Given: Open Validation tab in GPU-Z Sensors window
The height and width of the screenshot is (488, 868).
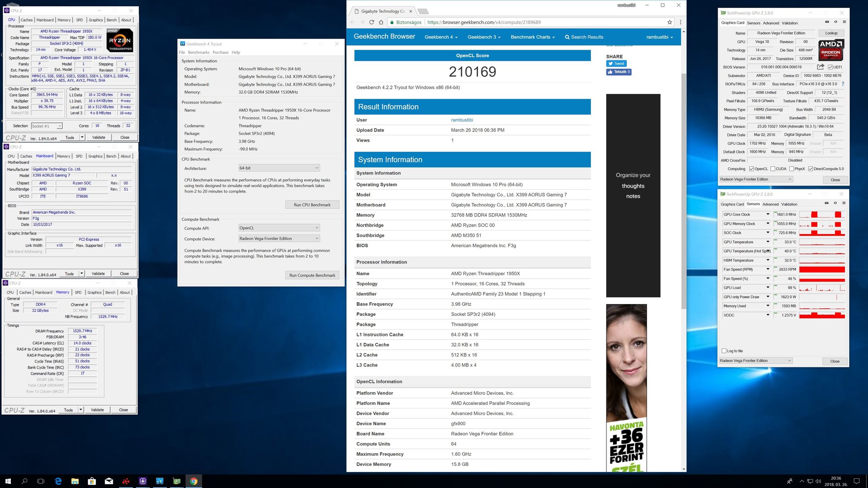Looking at the screenshot, I should tap(789, 204).
